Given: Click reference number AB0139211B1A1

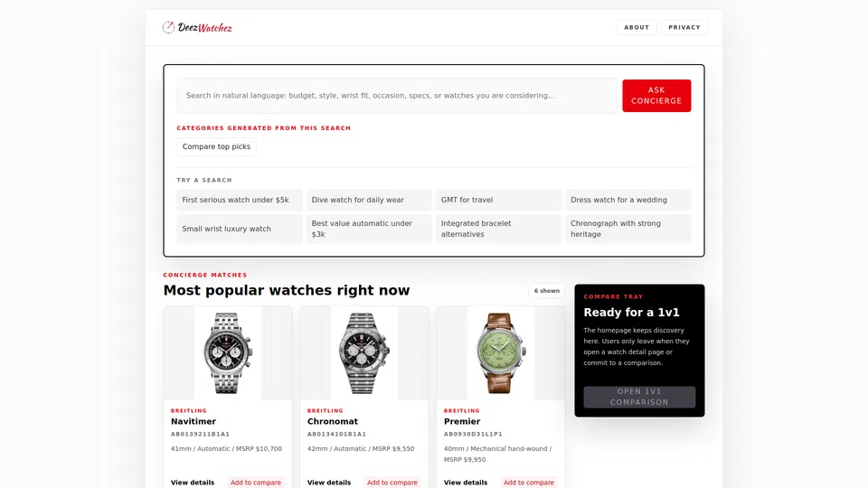Looking at the screenshot, I should click(200, 435).
